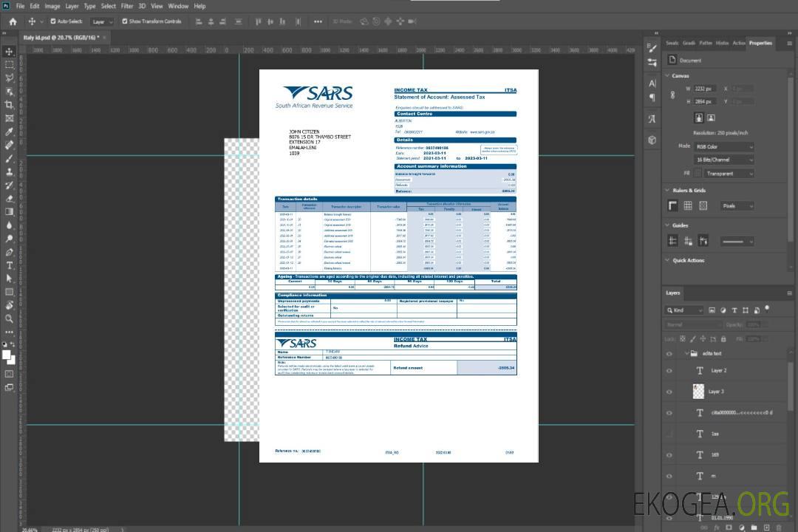This screenshot has height=532, width=798.
Task: Select the Move tool in the toolbar
Action: click(9, 52)
